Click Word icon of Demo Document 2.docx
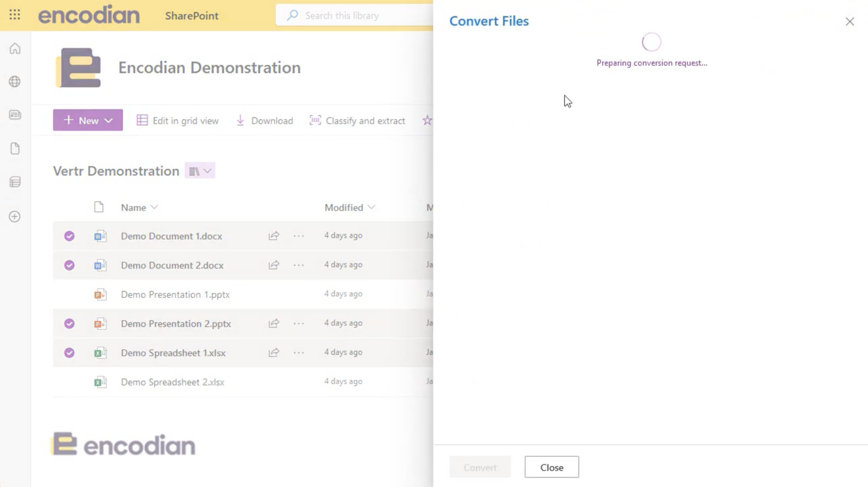 (x=100, y=265)
